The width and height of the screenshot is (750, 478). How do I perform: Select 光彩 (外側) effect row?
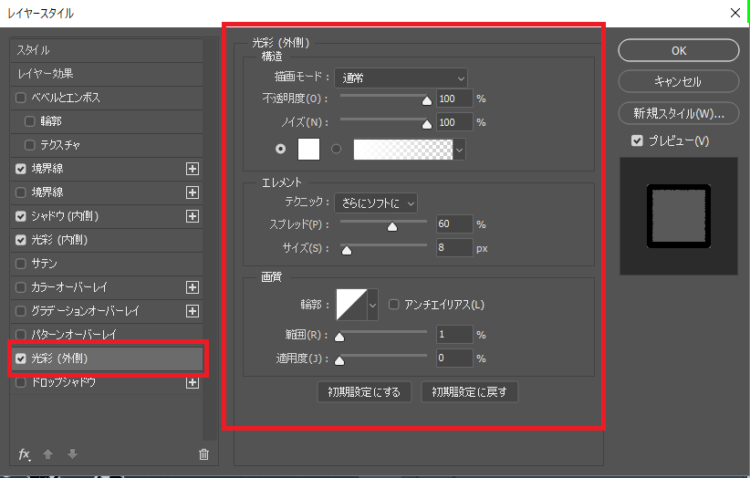tap(108, 358)
